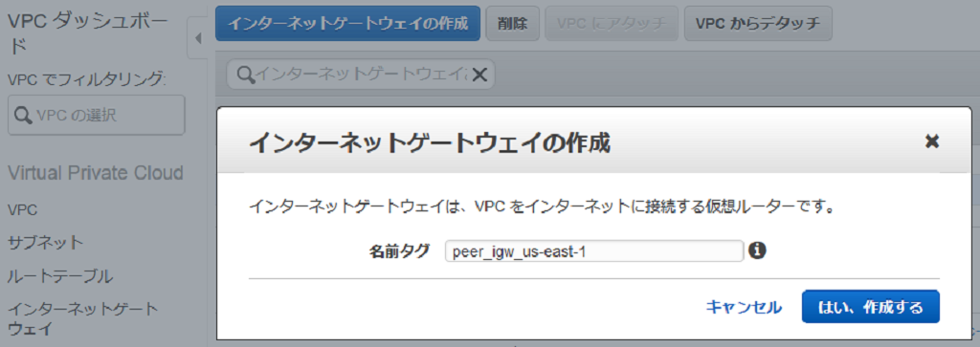Click VPC からデタッチ button

click(758, 24)
